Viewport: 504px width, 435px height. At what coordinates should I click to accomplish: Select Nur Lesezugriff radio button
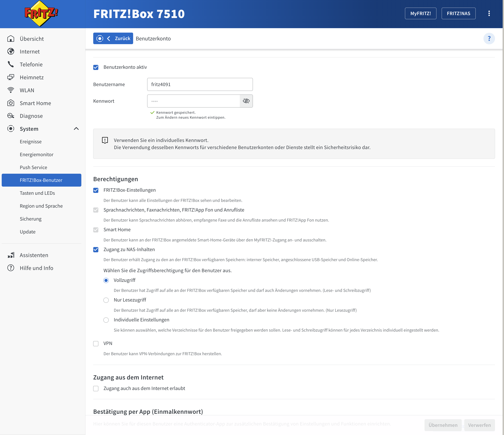pos(106,300)
